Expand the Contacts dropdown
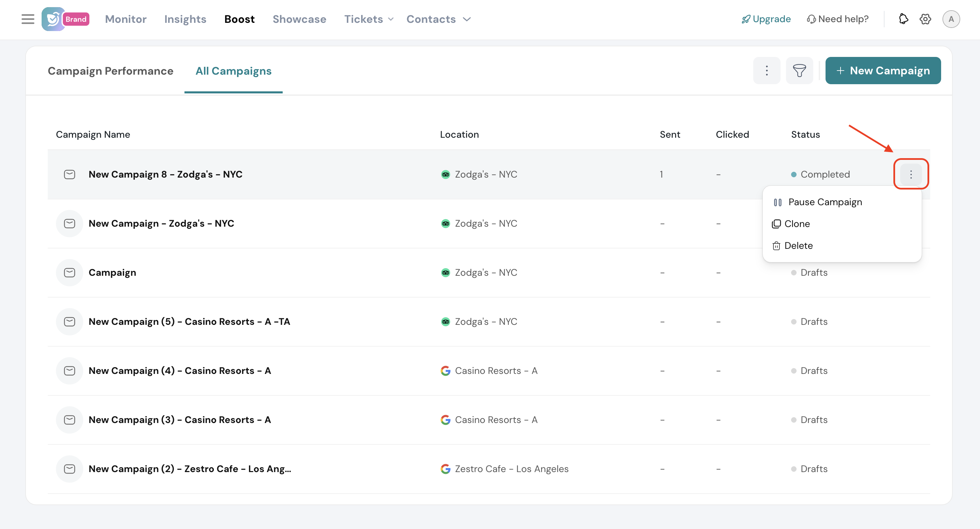Viewport: 980px width, 529px height. click(x=438, y=19)
